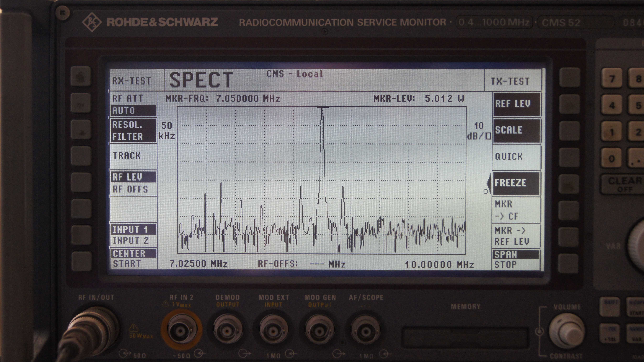This screenshot has height=362, width=644.
Task: Select the STOP frequency option
Action: tap(505, 265)
